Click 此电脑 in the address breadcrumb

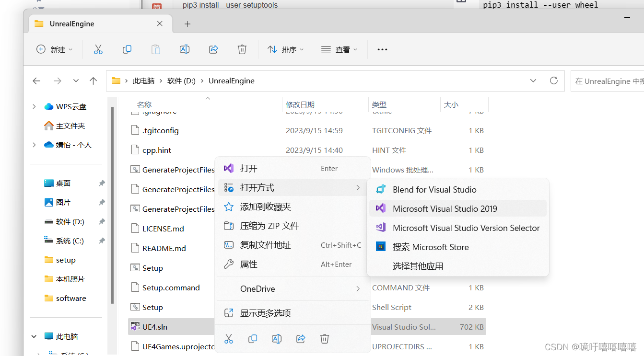click(144, 80)
